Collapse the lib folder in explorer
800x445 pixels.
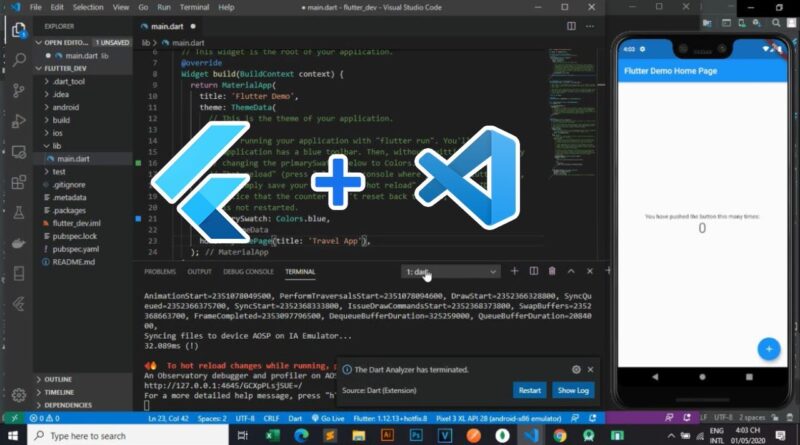(x=57, y=146)
